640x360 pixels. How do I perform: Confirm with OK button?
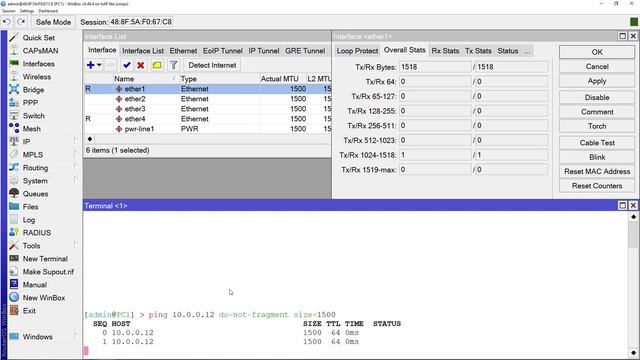[x=597, y=52]
